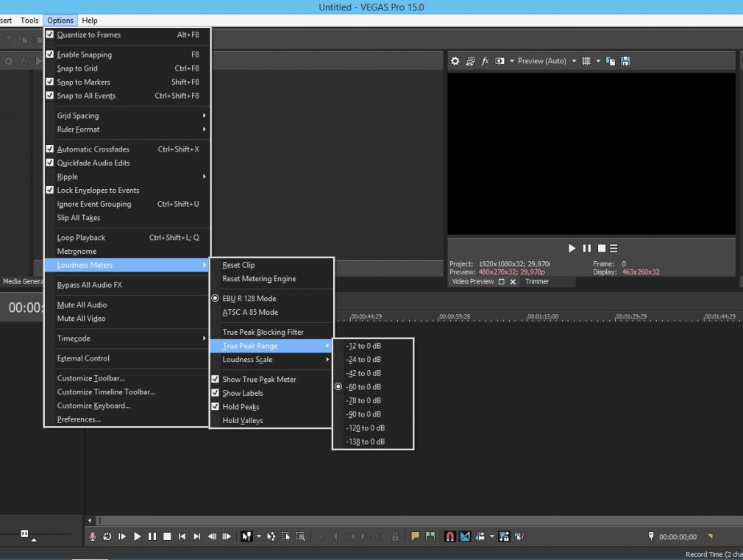Open Overlays grid dropdown arrow
The width and height of the screenshot is (743, 560).
pyautogui.click(x=598, y=61)
